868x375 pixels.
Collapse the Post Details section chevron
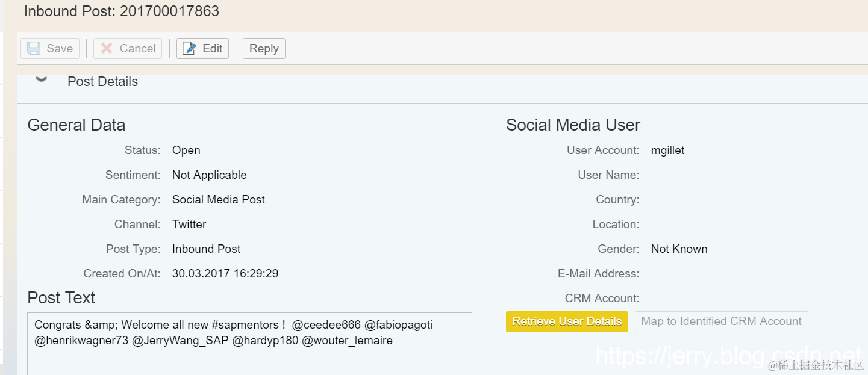(x=42, y=79)
